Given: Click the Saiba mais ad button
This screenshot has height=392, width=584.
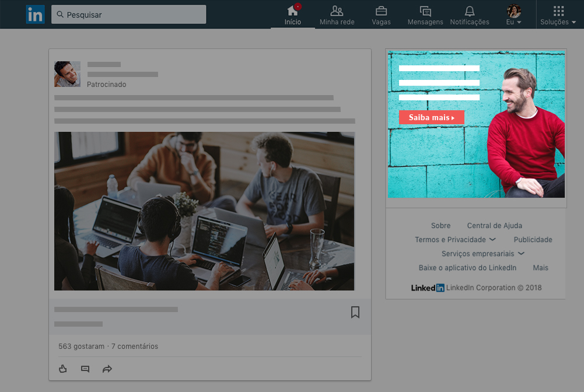Looking at the screenshot, I should (432, 118).
